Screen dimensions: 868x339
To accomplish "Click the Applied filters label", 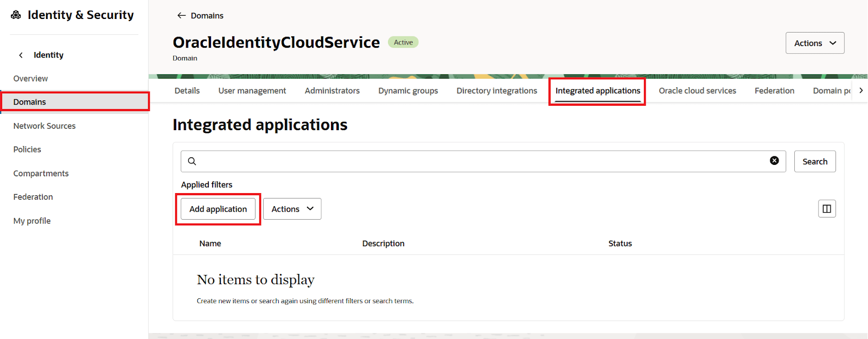I will pyautogui.click(x=207, y=185).
